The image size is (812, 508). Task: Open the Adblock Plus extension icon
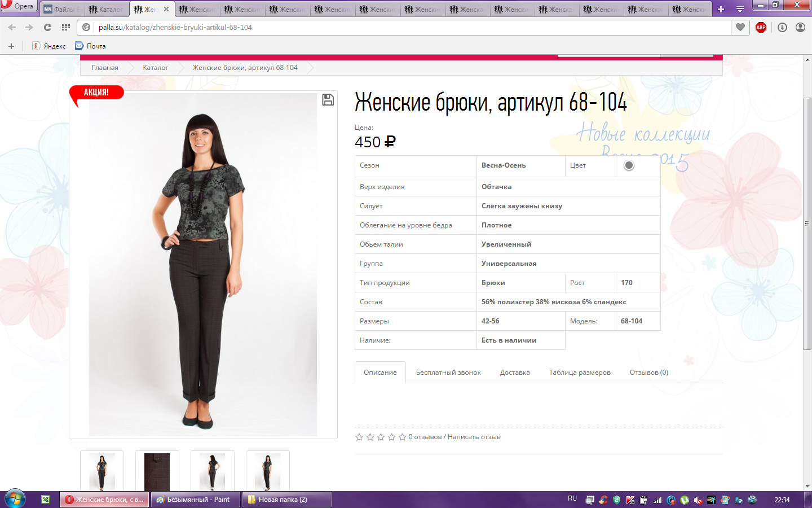click(x=761, y=27)
